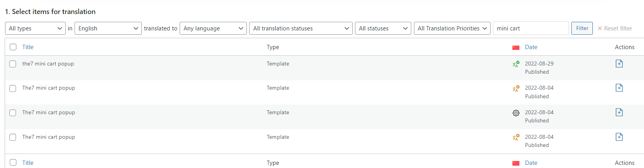This screenshot has height=168, width=644.
Task: Click the Chinese flag icon in table footer
Action: pos(516,163)
